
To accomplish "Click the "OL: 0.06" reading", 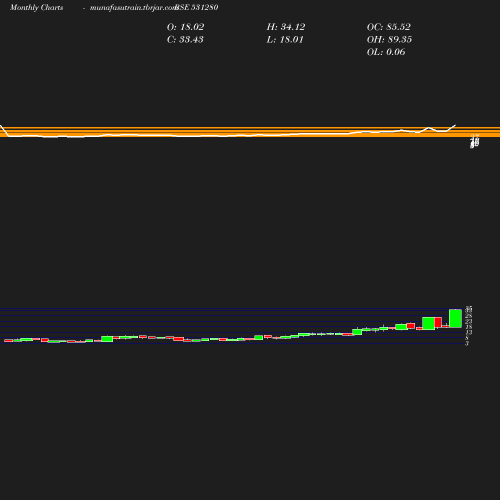I will 386,52.
